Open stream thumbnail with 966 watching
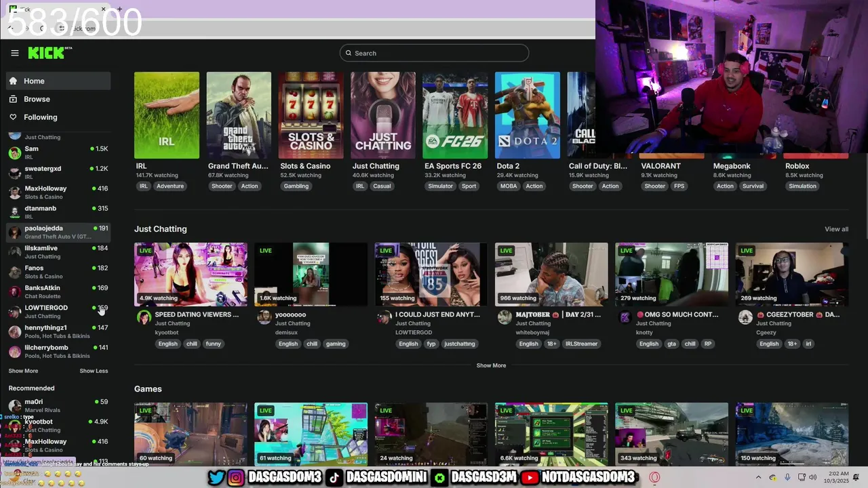 [x=551, y=274]
